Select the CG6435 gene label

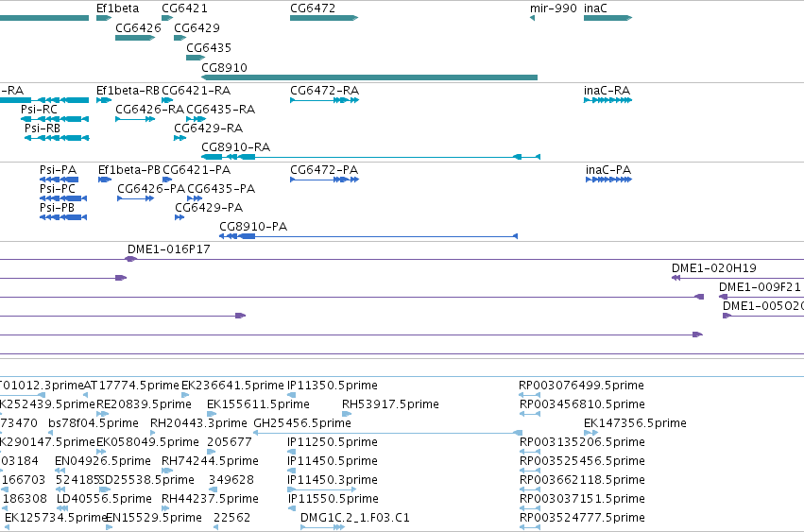pos(209,47)
